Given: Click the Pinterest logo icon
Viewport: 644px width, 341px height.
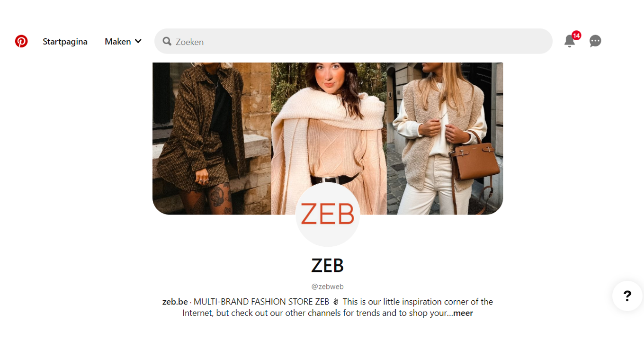Looking at the screenshot, I should [21, 41].
